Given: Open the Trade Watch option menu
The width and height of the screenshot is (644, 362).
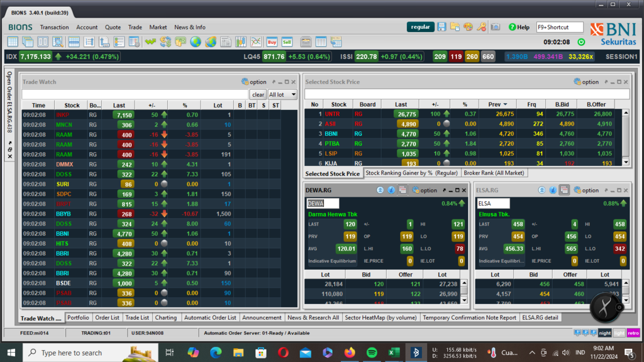Looking at the screenshot, I should [x=254, y=82].
